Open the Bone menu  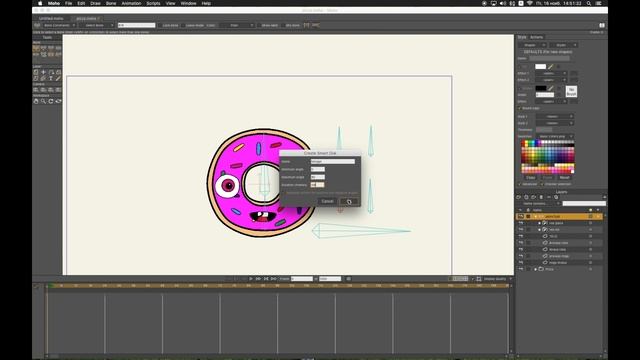click(x=111, y=3)
